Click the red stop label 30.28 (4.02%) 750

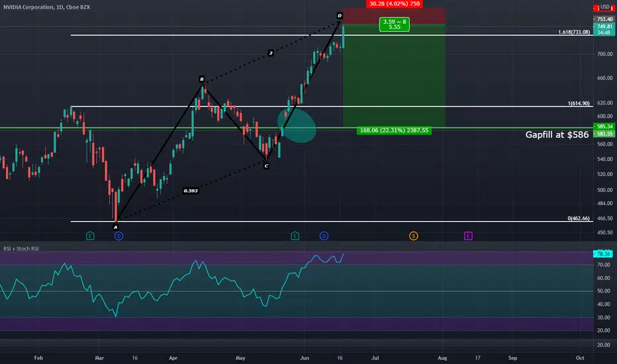(395, 4)
